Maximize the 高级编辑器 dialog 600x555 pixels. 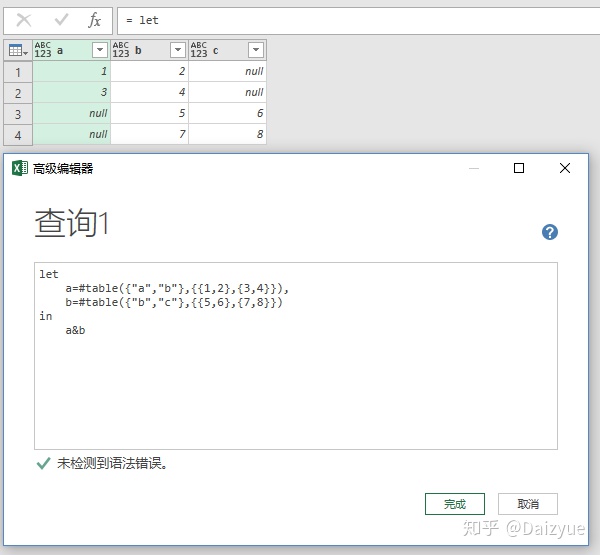tap(518, 168)
